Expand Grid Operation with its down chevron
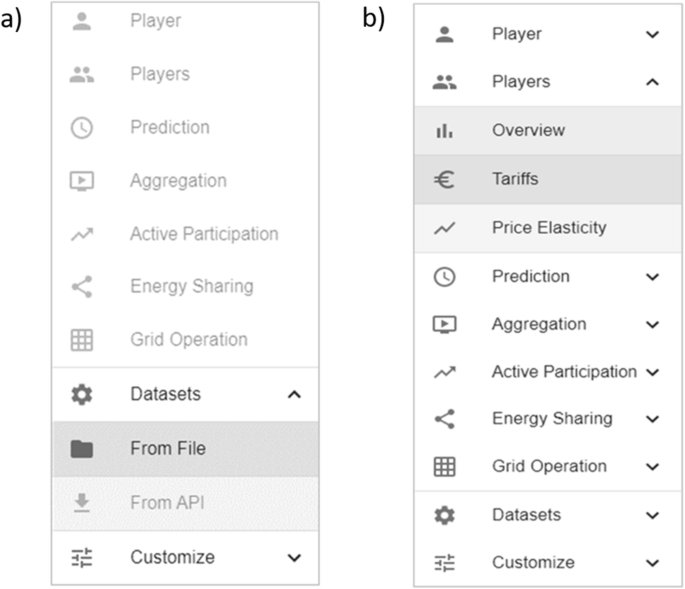 coord(653,467)
